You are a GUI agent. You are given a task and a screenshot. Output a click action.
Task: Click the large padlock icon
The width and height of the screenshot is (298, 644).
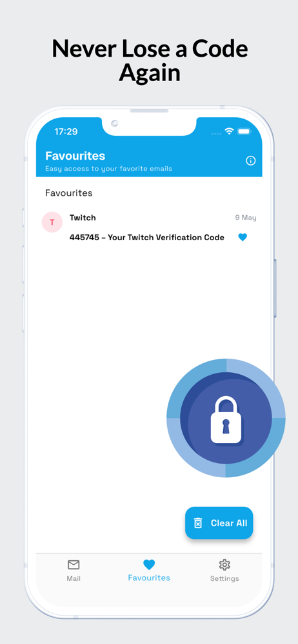tap(226, 419)
